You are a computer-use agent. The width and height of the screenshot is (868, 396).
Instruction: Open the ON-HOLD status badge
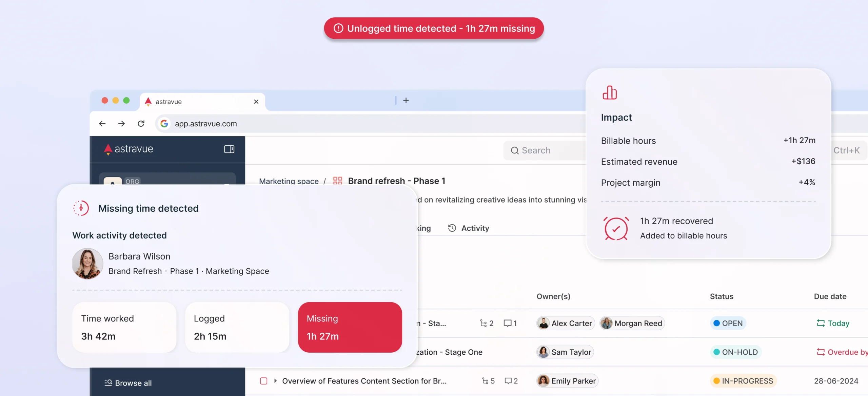tap(736, 352)
